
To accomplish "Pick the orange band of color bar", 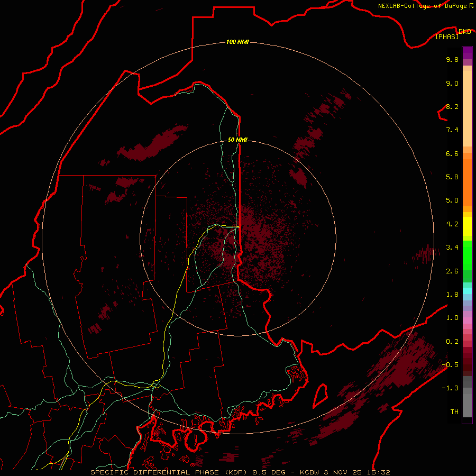I will tap(467, 183).
